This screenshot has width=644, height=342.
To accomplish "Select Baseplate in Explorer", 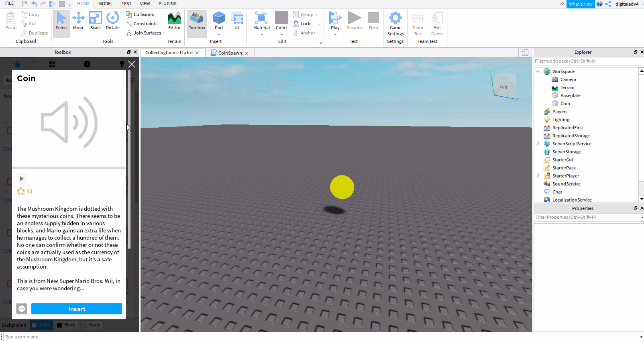I will point(570,96).
